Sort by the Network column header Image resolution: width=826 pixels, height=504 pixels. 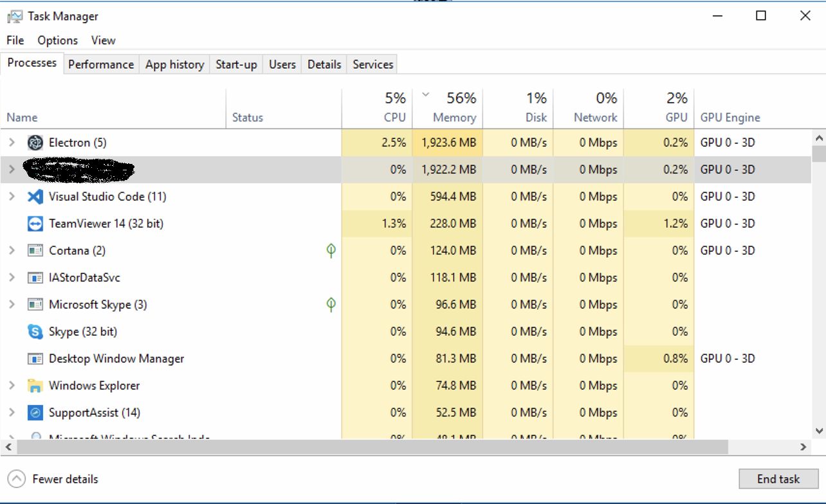pos(589,108)
